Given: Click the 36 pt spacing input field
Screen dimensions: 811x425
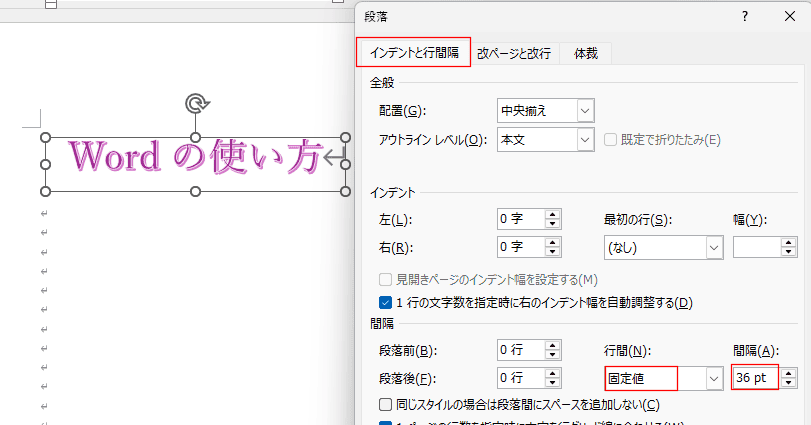Looking at the screenshot, I should [754, 378].
